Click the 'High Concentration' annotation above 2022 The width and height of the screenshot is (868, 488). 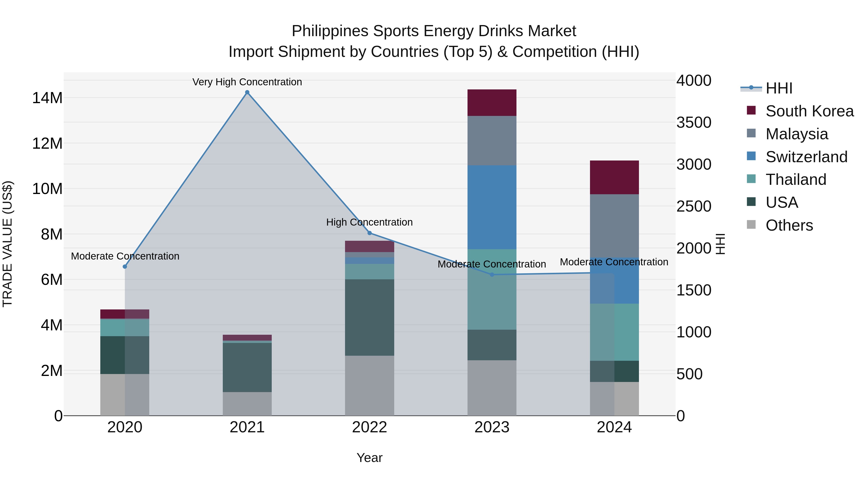(370, 222)
